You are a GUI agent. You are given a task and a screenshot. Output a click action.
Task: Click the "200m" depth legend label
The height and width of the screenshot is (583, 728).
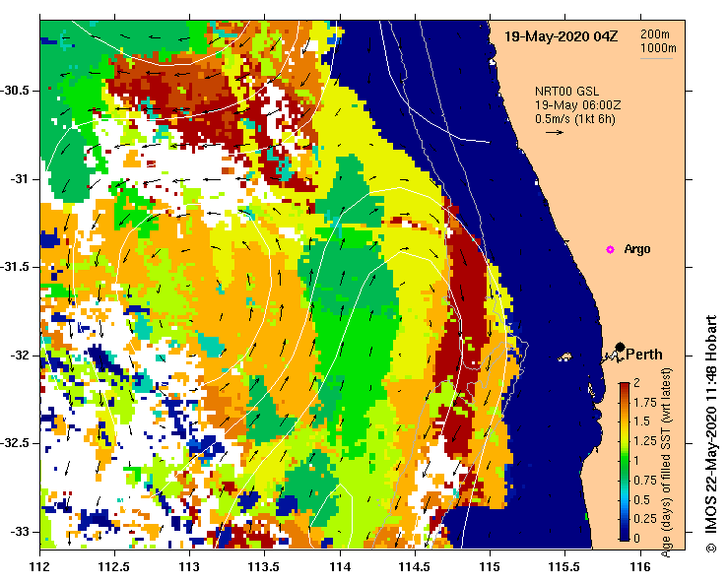coord(655,33)
